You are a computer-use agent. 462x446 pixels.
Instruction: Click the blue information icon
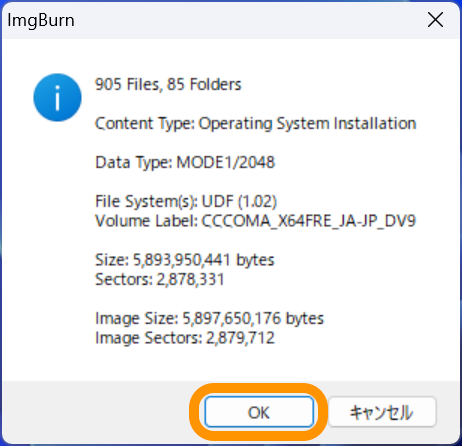pos(57,97)
